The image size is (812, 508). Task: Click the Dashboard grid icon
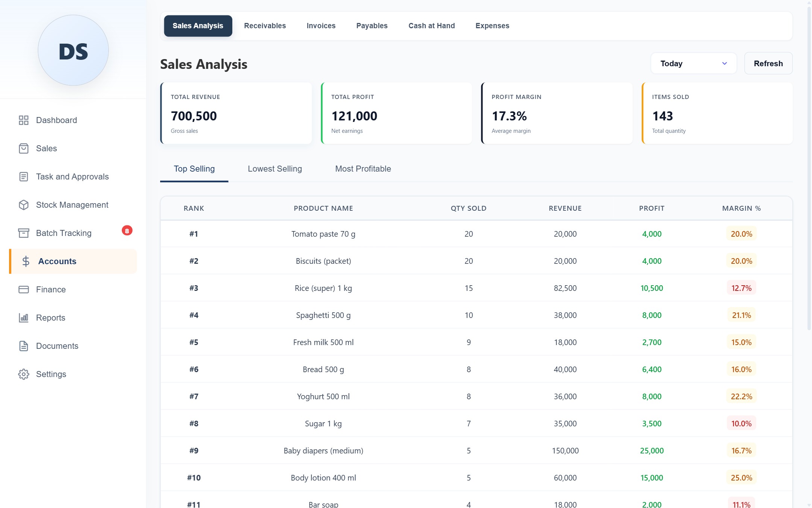tap(24, 120)
